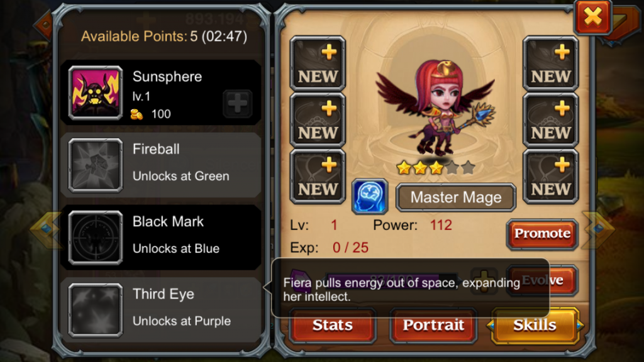
Task: Tap the locked Fireball skill icon
Action: click(x=96, y=165)
